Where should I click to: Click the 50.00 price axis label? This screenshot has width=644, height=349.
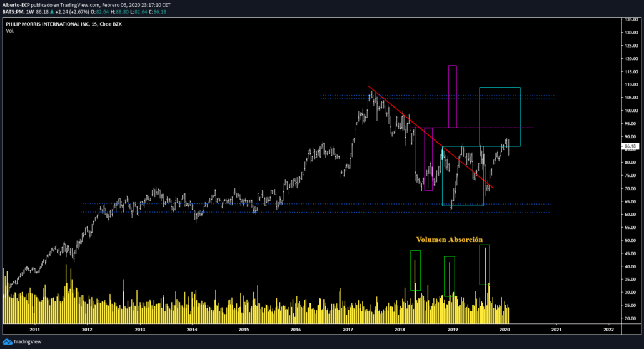point(631,241)
